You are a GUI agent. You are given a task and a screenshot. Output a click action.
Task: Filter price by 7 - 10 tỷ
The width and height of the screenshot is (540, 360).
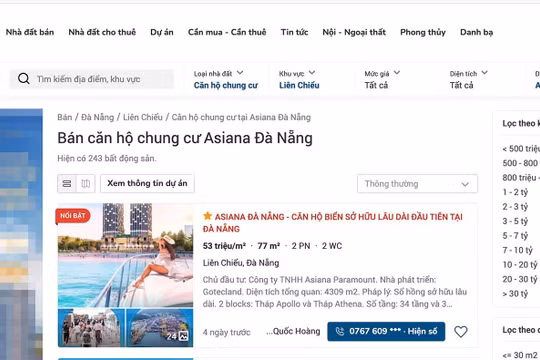pyautogui.click(x=517, y=250)
